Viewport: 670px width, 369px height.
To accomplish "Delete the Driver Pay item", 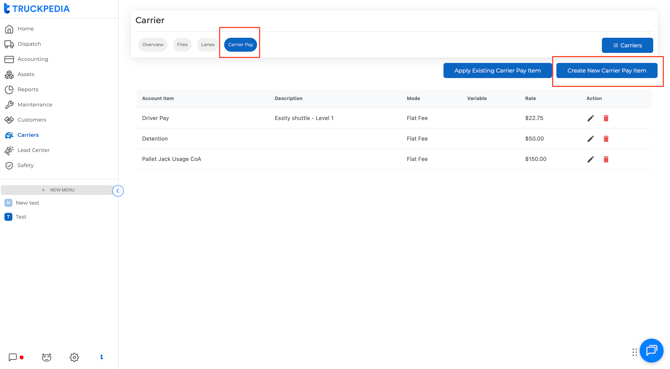I will (x=606, y=118).
